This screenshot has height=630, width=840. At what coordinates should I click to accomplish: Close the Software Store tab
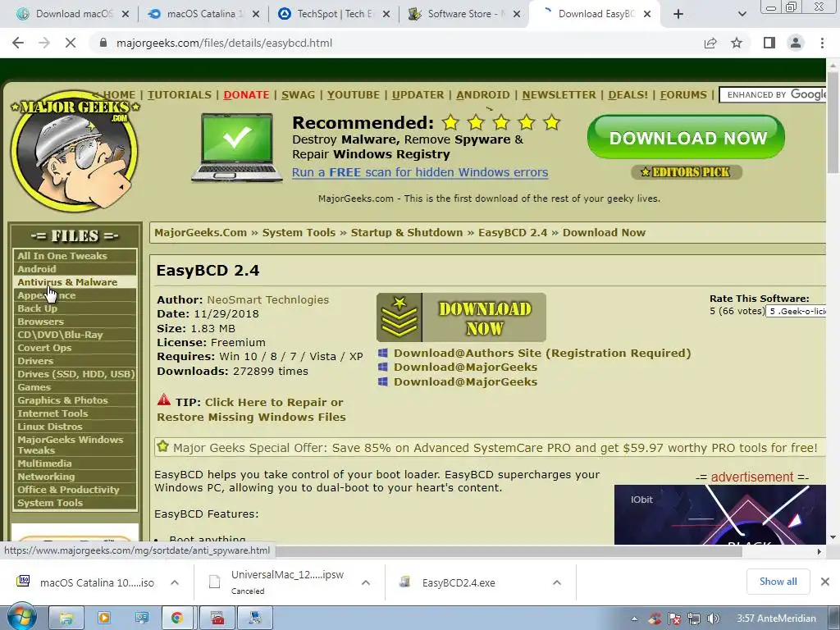tap(517, 14)
